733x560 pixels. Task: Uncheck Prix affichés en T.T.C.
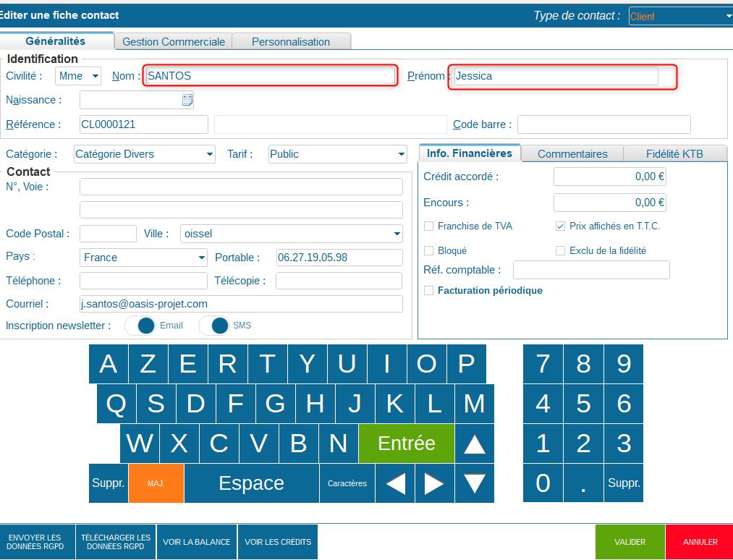560,226
